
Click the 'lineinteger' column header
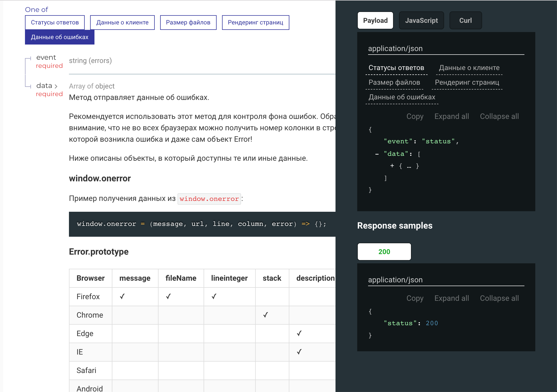(229, 278)
